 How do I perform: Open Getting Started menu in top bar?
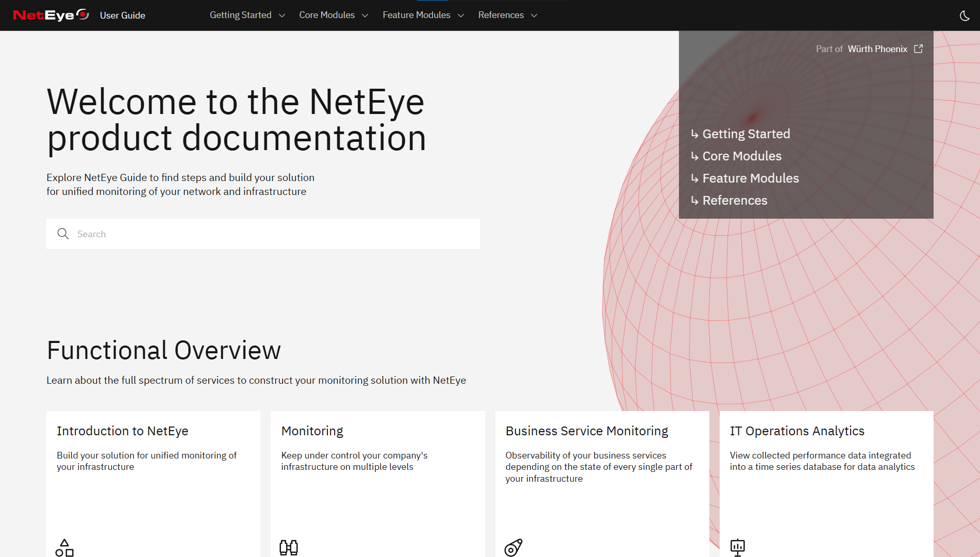click(x=241, y=15)
